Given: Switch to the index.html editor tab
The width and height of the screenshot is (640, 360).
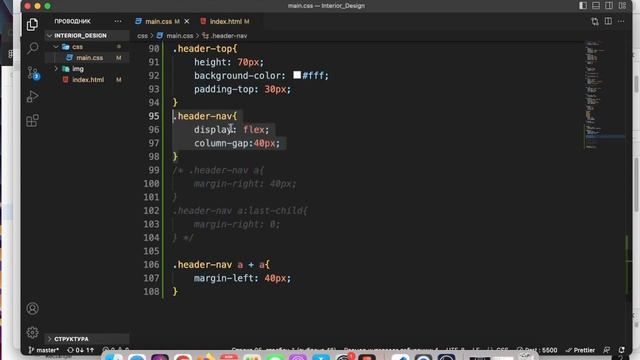Looking at the screenshot, I should (225, 21).
